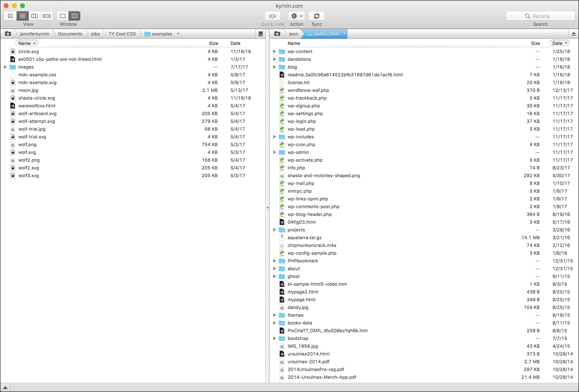579x392 pixels.
Task: Go to jenn in the remote path bar
Action: click(x=293, y=34)
